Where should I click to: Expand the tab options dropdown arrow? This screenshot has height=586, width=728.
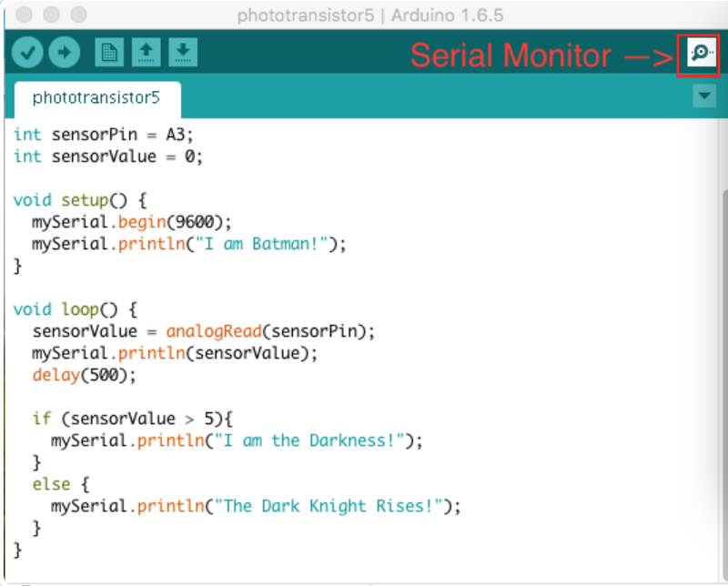click(704, 96)
